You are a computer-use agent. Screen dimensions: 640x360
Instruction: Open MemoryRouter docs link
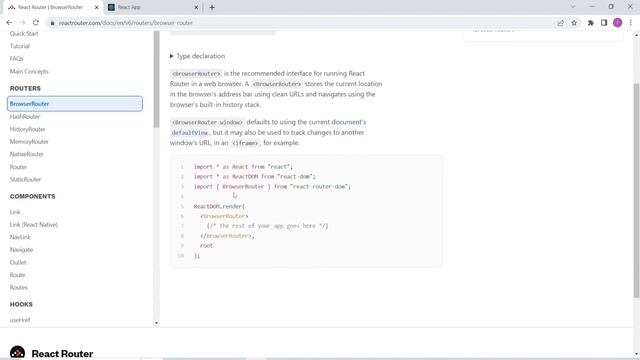[x=29, y=142]
